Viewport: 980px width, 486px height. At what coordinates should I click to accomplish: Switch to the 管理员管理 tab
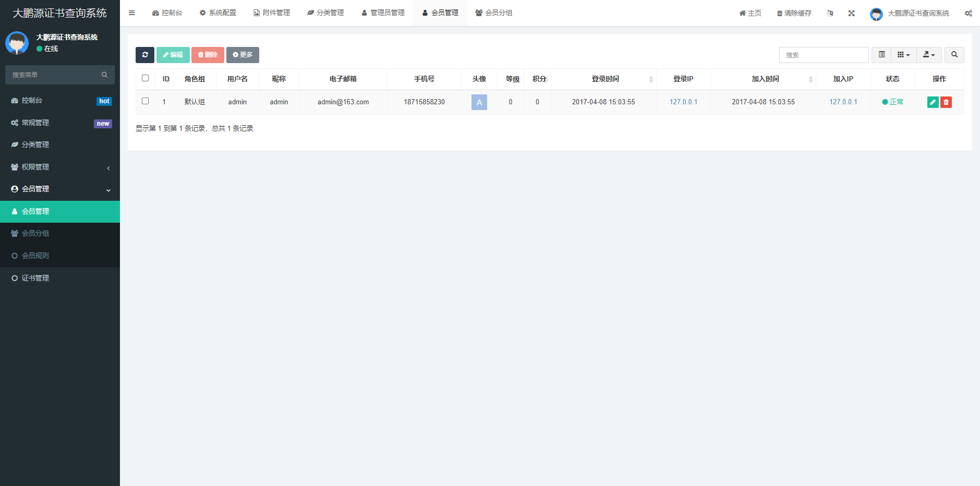pos(383,13)
